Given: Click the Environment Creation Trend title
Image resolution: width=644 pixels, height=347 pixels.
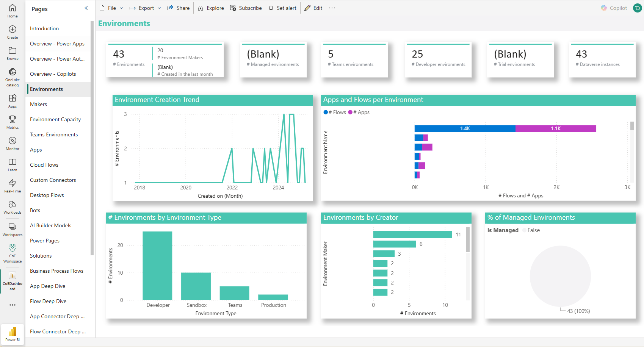Looking at the screenshot, I should (157, 100).
